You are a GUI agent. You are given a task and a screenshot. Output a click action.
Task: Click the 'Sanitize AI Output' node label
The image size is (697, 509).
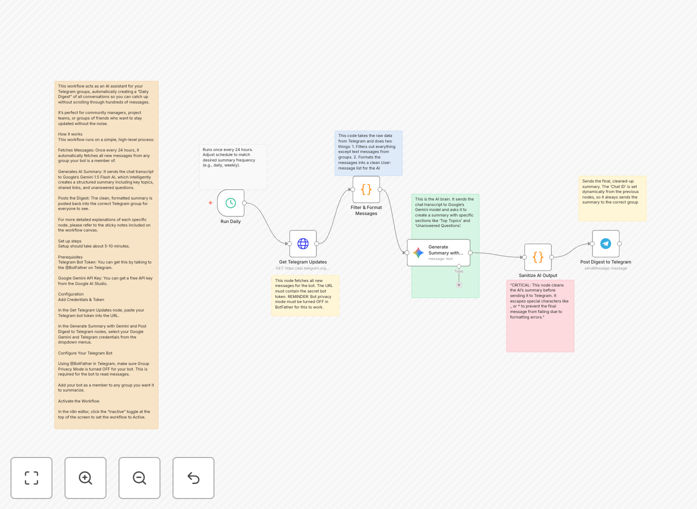538,276
